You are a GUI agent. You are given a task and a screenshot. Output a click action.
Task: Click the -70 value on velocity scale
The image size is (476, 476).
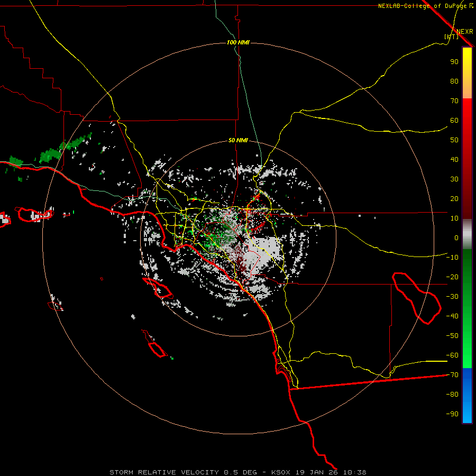(x=452, y=375)
